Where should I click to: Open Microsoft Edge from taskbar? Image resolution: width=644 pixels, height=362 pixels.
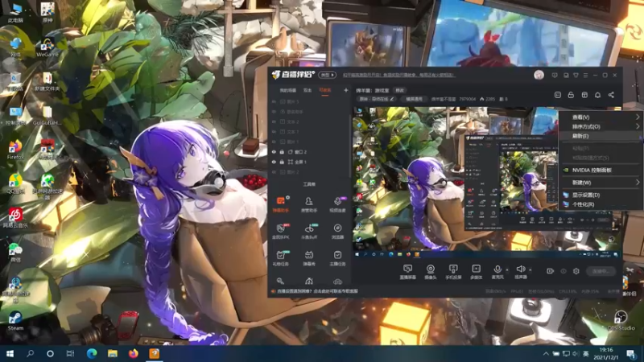point(92,353)
